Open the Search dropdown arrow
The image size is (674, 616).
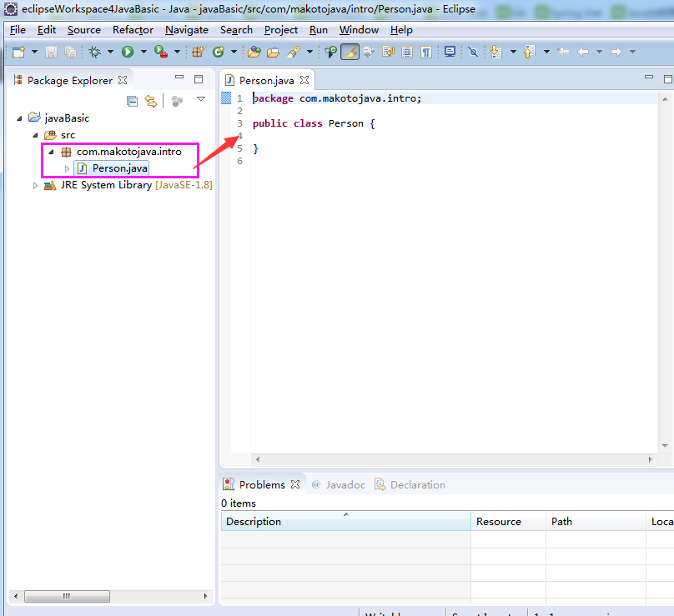tap(309, 52)
